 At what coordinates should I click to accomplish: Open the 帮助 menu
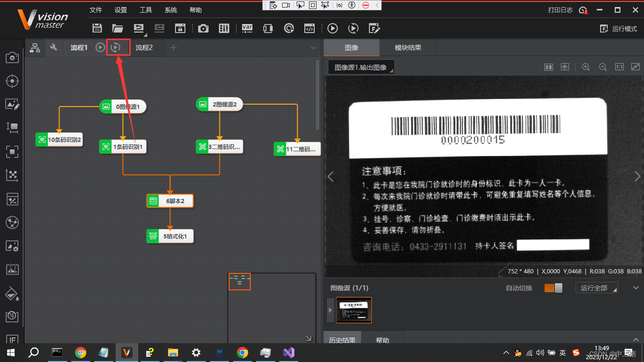[195, 10]
